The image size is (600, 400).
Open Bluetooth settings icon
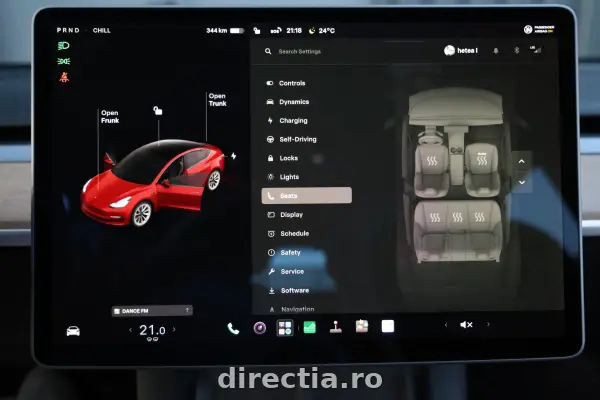click(517, 50)
